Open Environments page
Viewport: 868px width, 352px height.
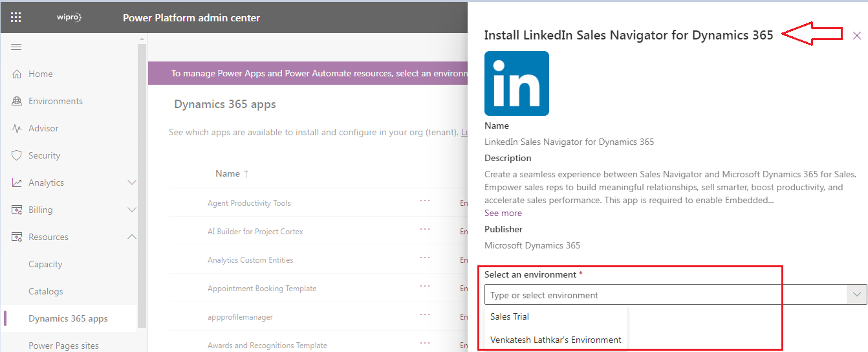(56, 101)
